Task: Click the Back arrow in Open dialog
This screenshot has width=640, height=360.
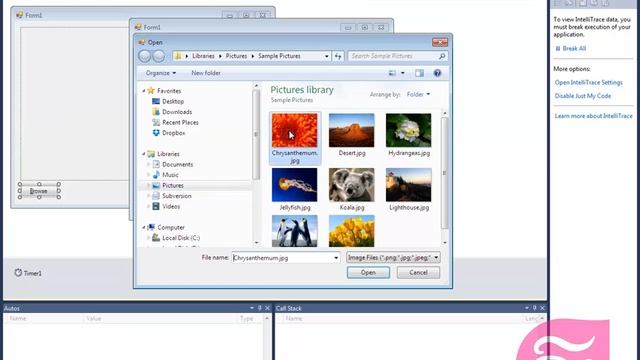Action: point(144,56)
